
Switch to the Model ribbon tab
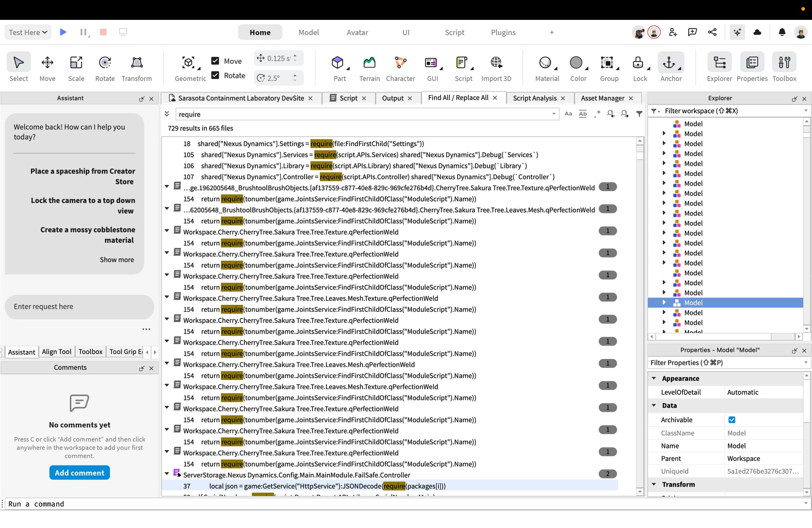coord(308,32)
